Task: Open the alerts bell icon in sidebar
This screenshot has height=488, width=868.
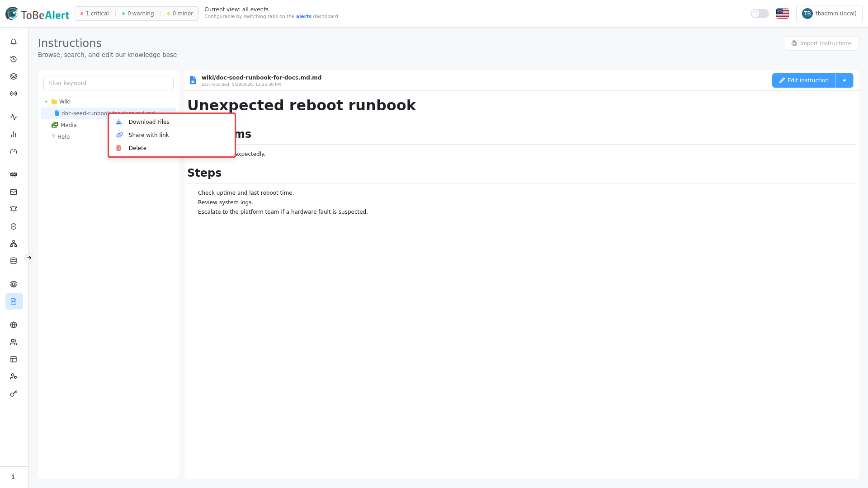Action: (x=14, y=42)
